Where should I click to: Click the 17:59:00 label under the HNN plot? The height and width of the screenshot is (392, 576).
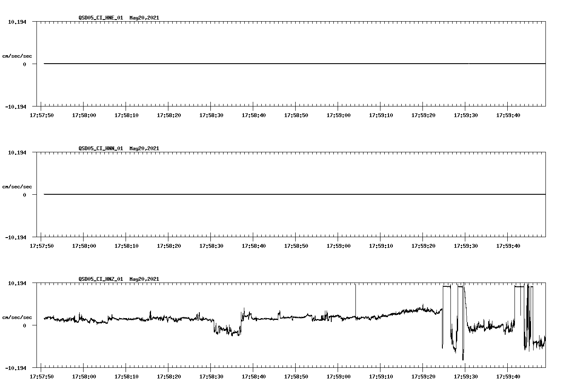coord(339,245)
